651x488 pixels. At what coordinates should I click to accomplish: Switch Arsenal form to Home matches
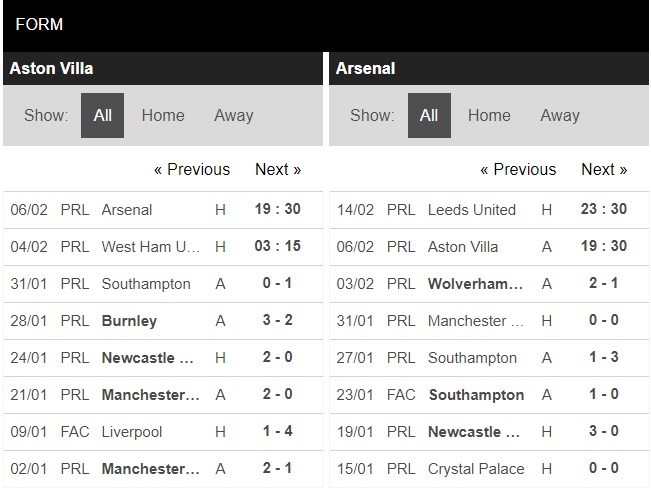coord(489,115)
